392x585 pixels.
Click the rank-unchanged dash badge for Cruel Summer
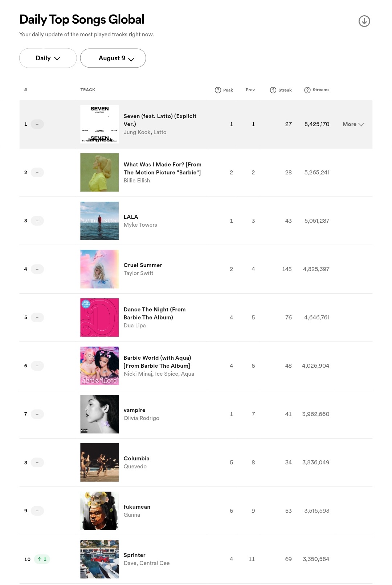point(37,269)
